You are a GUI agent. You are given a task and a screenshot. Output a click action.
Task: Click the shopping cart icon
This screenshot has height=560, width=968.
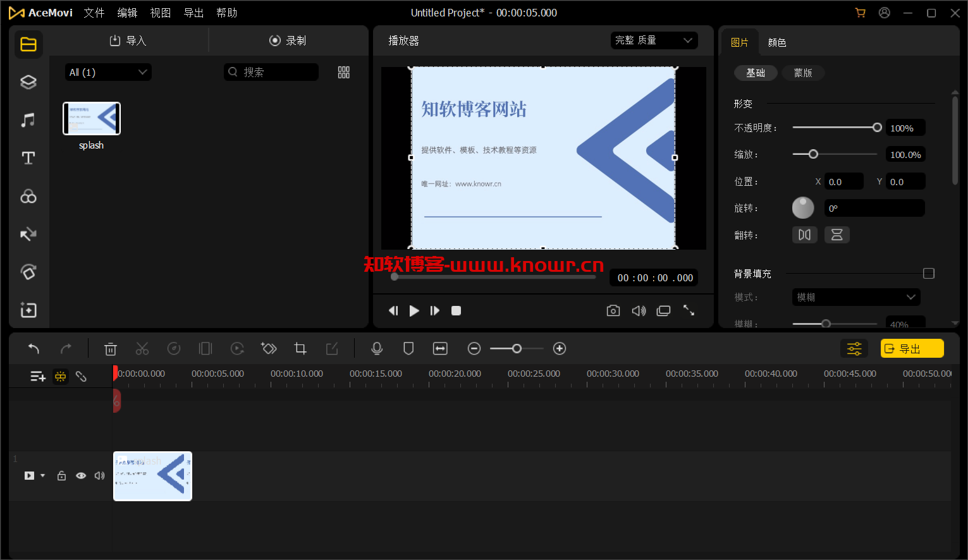coord(861,13)
